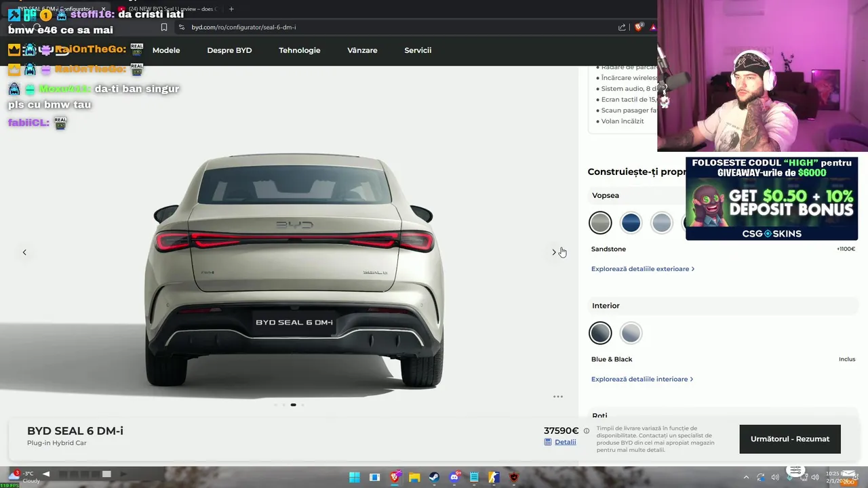Open Brave Shields lion icon
The height and width of the screenshot is (488, 868).
(639, 27)
